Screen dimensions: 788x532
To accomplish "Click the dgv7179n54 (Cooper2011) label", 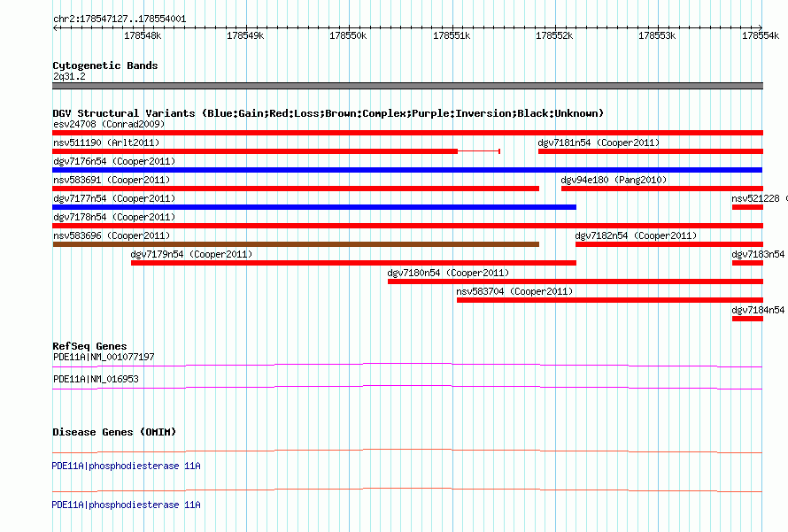I will [191, 254].
